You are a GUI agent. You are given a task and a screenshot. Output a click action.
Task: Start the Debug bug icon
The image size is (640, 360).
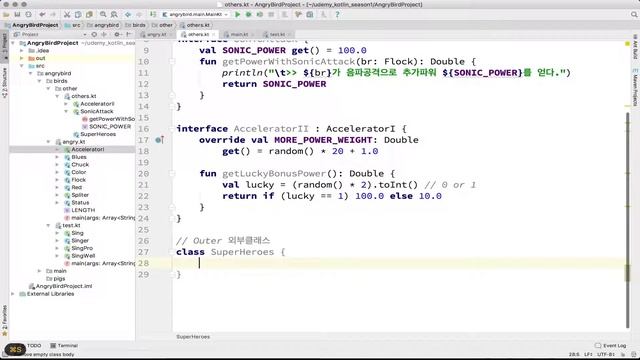coord(249,15)
